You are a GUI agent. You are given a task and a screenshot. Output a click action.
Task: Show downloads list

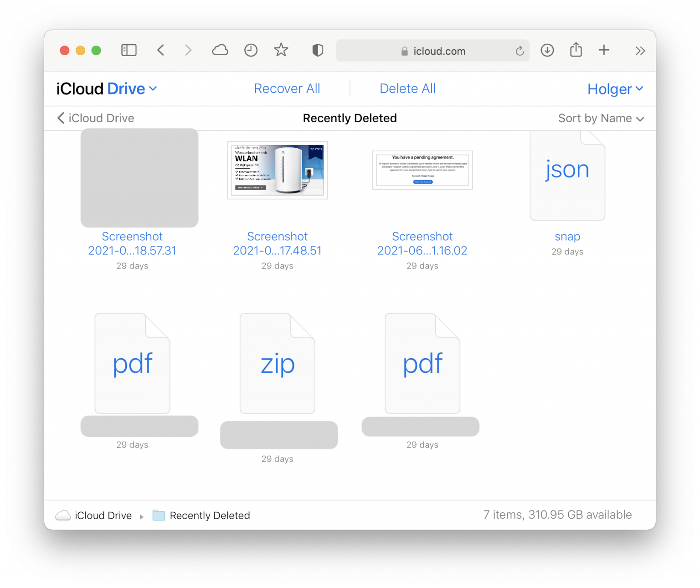tap(547, 50)
